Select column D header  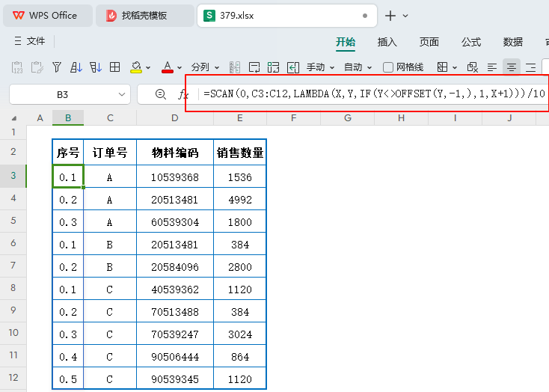click(x=175, y=118)
